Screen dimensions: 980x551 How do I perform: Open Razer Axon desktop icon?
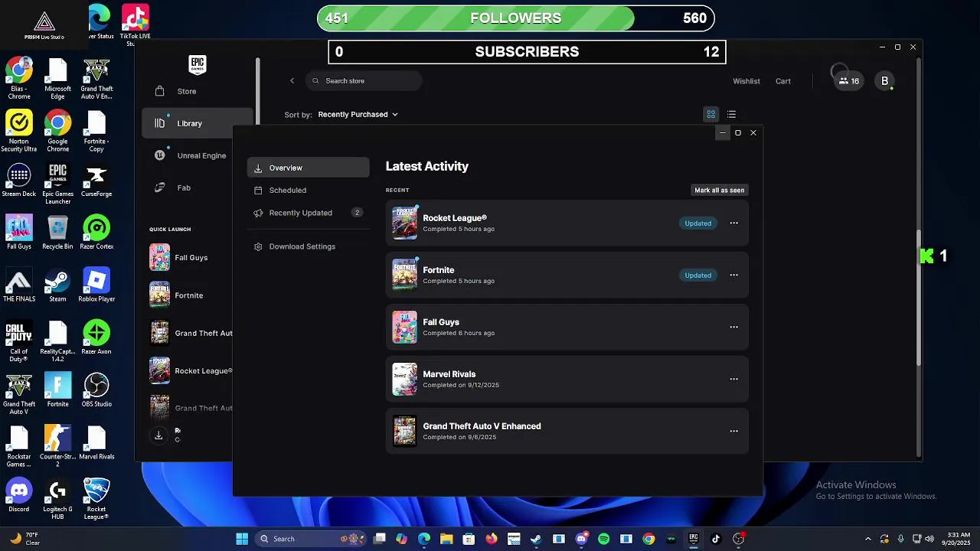tap(96, 337)
